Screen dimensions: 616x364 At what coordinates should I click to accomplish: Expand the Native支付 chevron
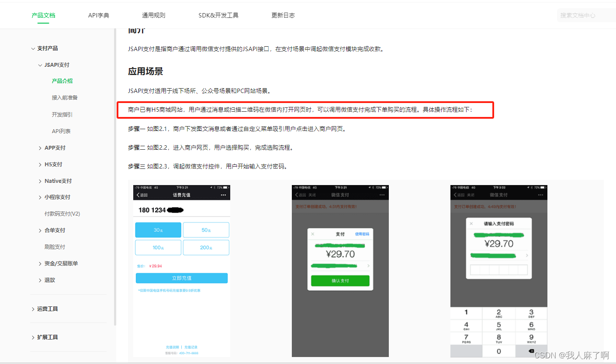point(40,181)
